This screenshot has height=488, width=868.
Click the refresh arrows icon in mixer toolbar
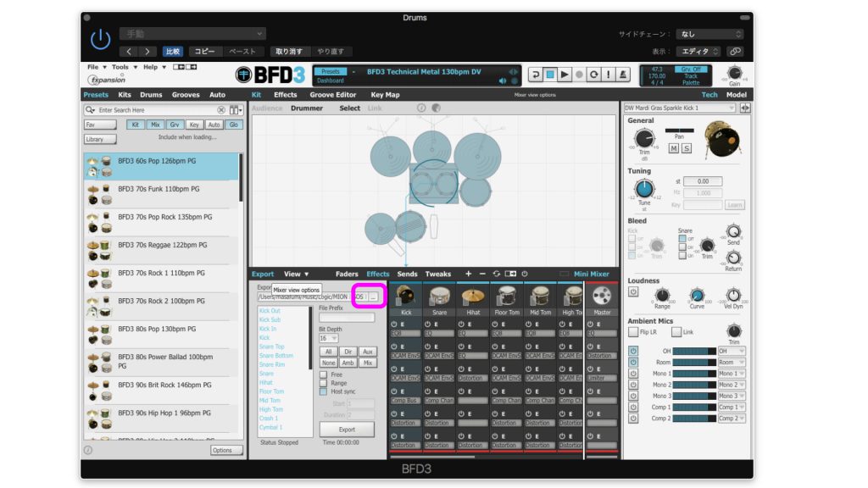click(497, 274)
